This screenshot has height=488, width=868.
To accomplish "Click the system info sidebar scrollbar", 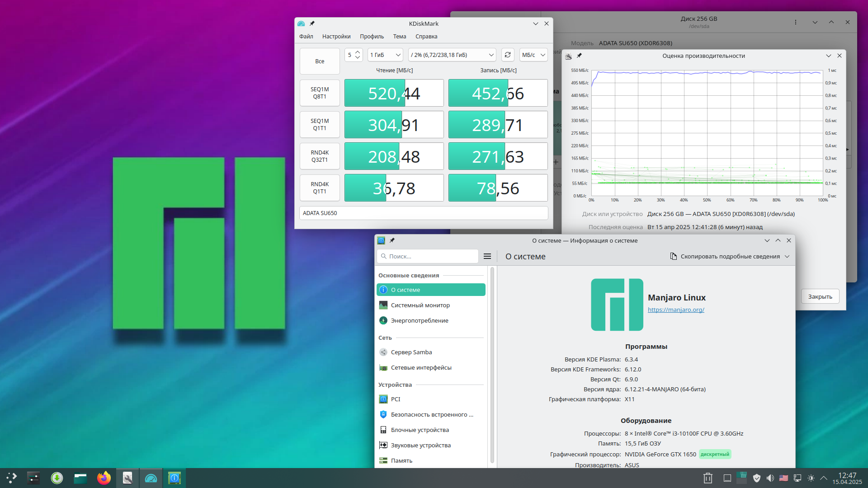I will (492, 366).
